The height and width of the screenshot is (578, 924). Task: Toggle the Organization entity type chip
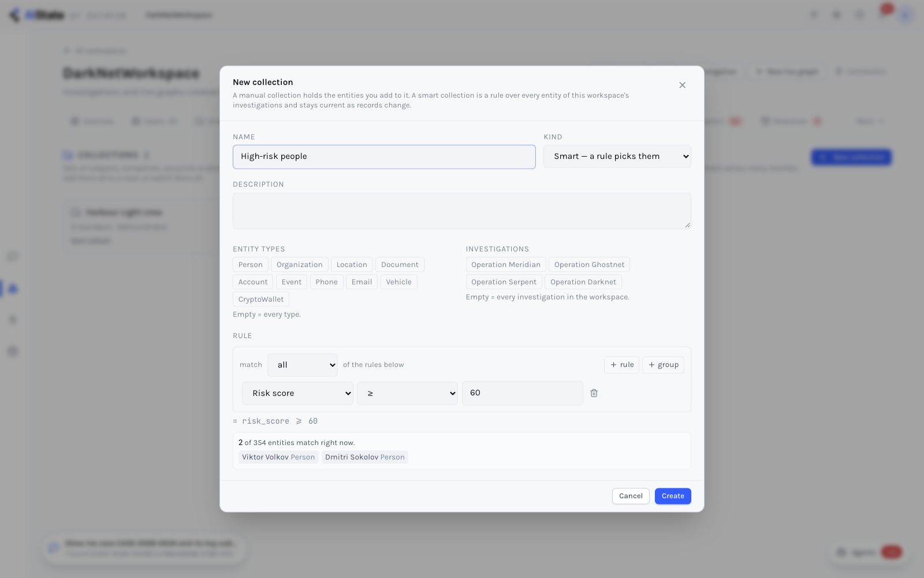coord(299,265)
